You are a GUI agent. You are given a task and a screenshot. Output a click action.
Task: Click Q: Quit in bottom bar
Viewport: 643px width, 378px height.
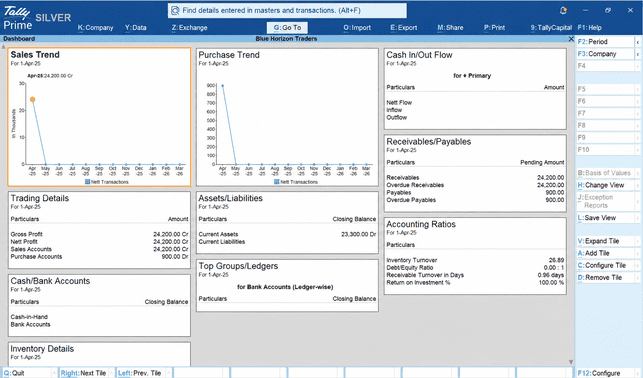point(29,373)
